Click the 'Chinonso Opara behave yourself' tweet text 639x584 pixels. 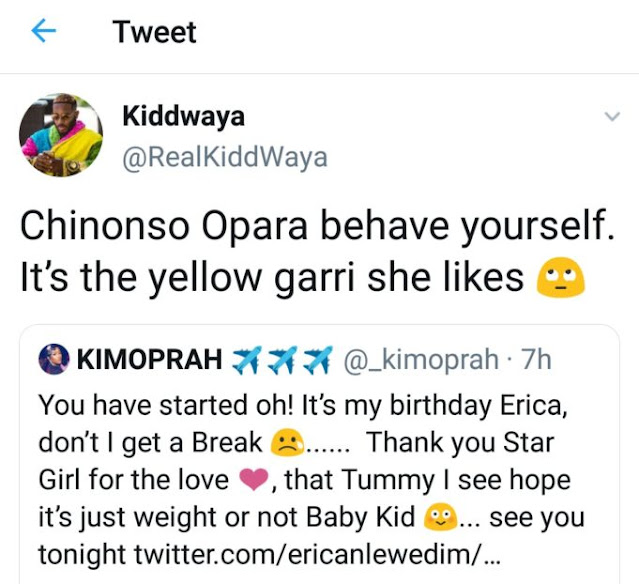click(x=317, y=225)
